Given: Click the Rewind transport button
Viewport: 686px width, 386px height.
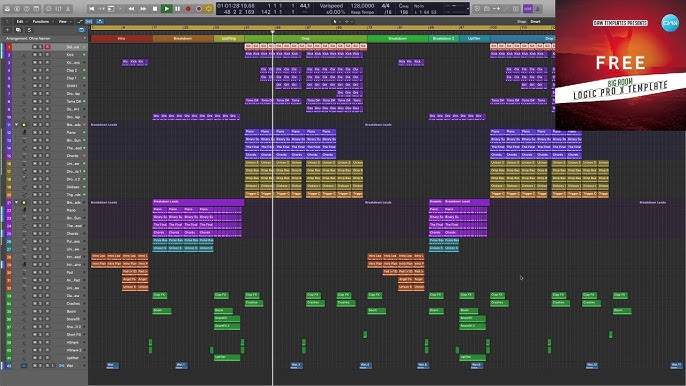Looking at the screenshot, I should coord(132,8).
